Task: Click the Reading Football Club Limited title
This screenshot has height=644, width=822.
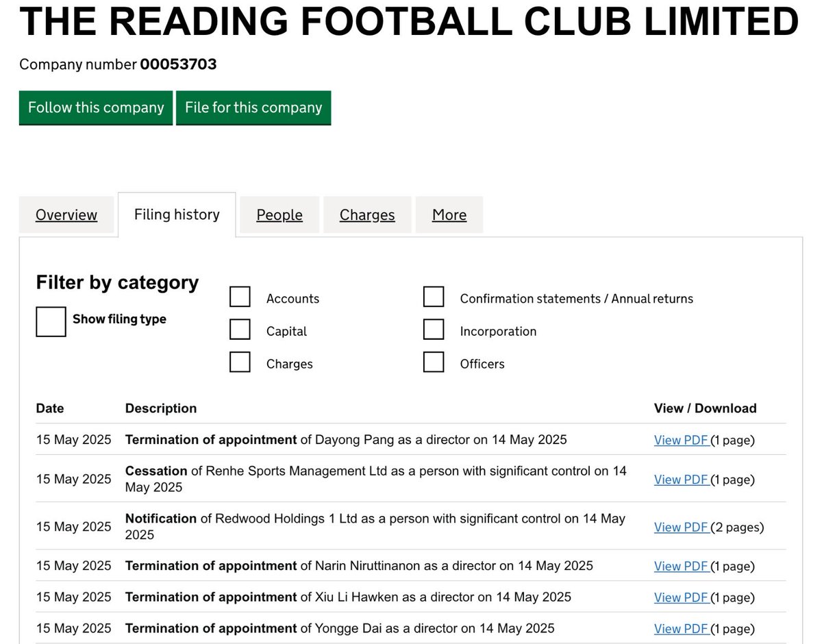Action: coord(409,22)
